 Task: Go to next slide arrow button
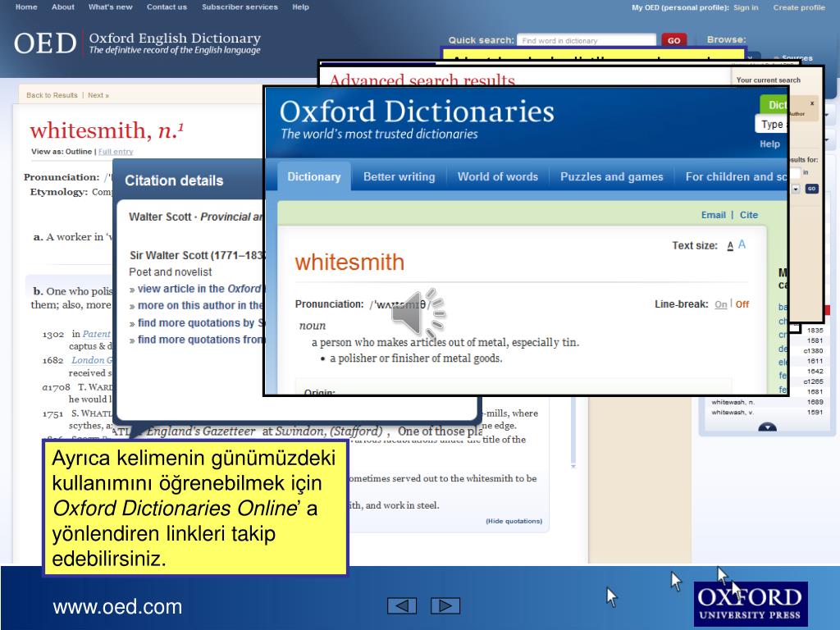[x=445, y=606]
